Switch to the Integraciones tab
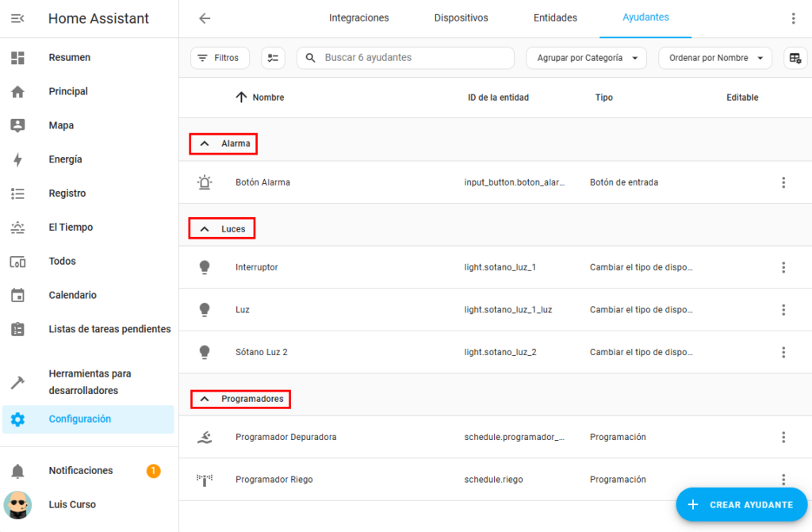The image size is (812, 532). pos(358,18)
